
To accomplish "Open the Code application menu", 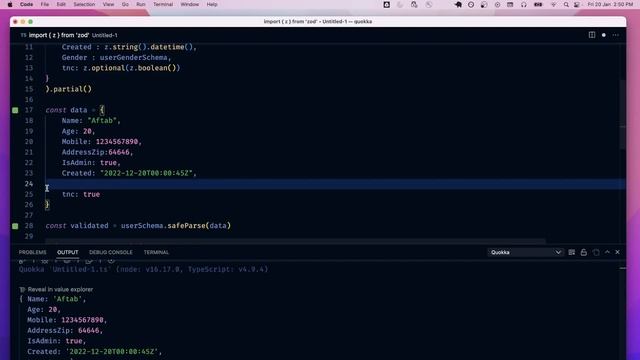I will pos(27,4).
